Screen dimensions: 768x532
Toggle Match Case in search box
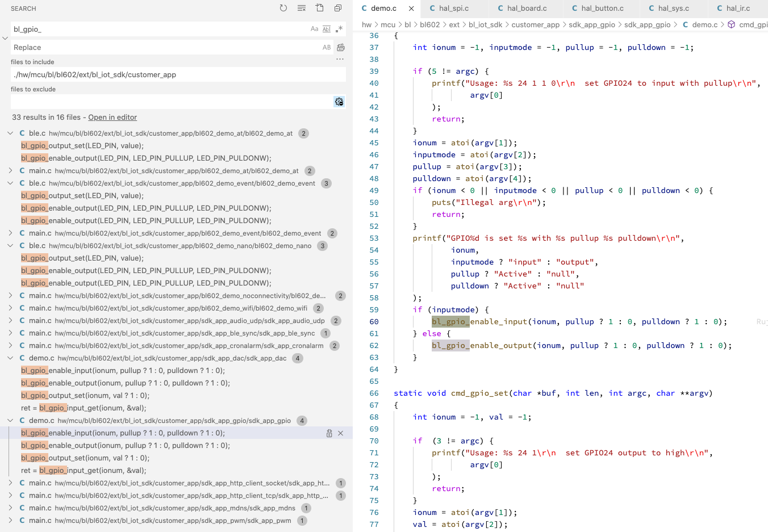coord(314,29)
